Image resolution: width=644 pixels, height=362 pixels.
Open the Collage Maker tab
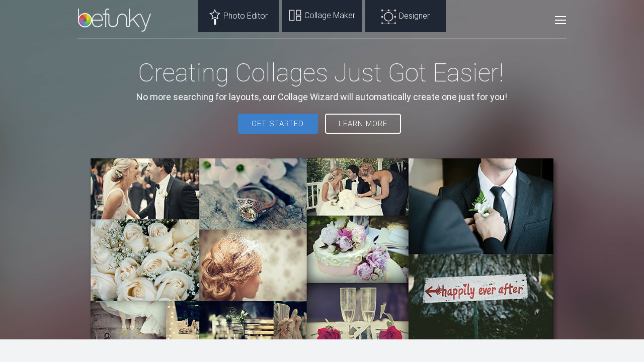[x=322, y=16]
